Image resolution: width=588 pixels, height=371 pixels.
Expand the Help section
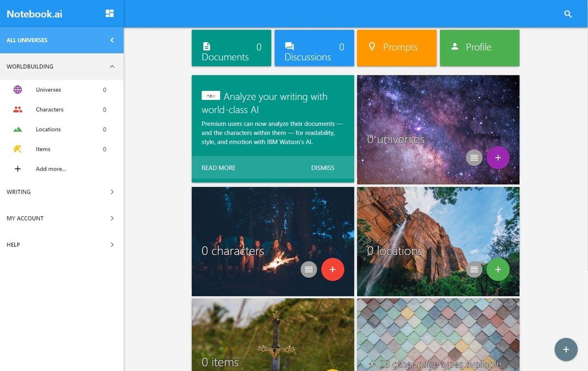62,245
